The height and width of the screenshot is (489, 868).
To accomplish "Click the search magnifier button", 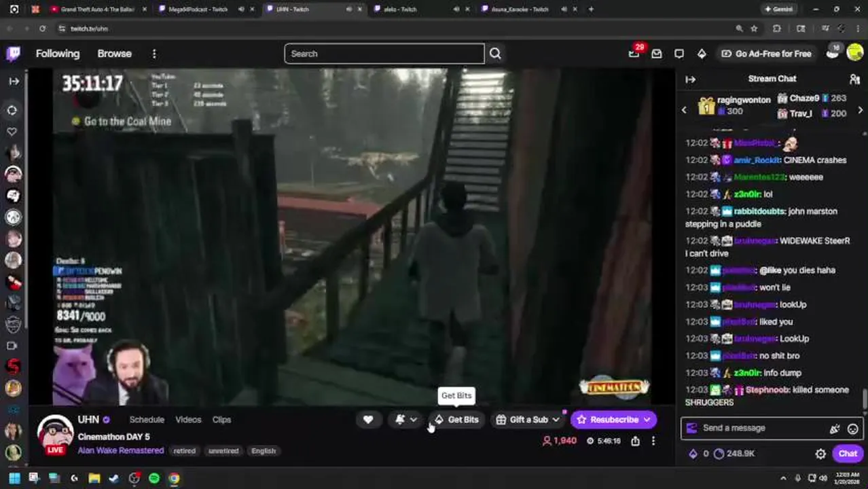I will [495, 54].
